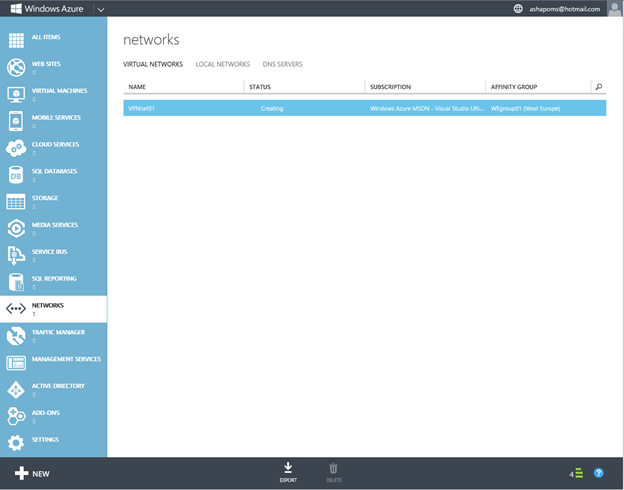Sort by the Affinity Group column header
The image size is (624, 490).
[514, 87]
